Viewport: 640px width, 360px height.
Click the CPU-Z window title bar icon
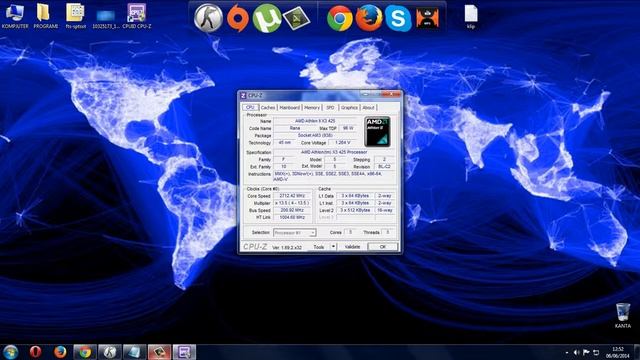[x=244, y=96]
